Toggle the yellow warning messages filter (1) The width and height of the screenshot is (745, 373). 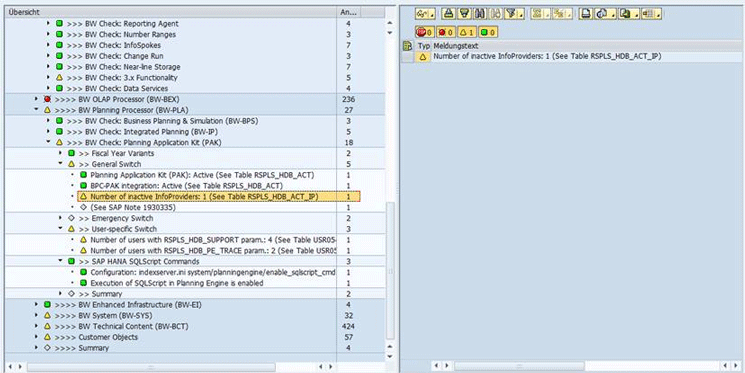tap(467, 31)
